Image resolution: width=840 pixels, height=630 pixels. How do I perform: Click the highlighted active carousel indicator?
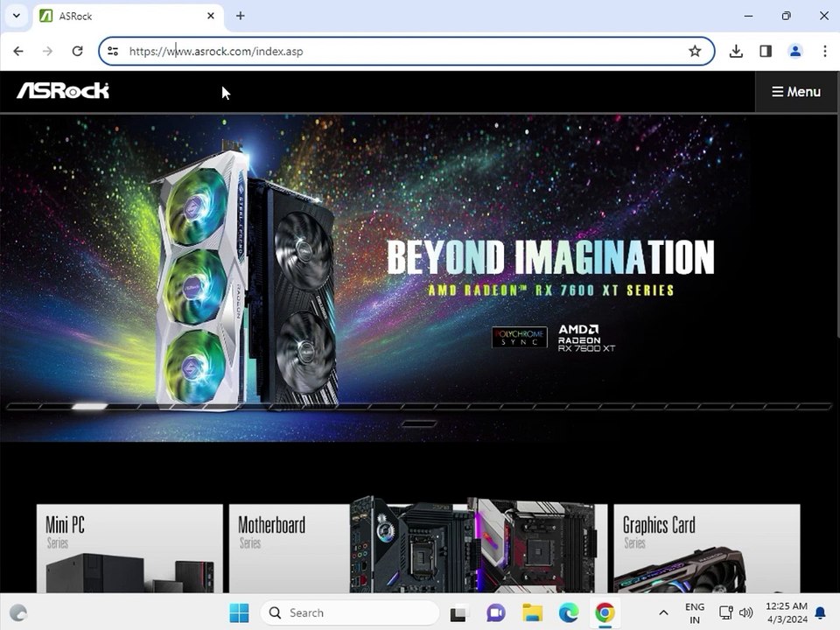89,407
